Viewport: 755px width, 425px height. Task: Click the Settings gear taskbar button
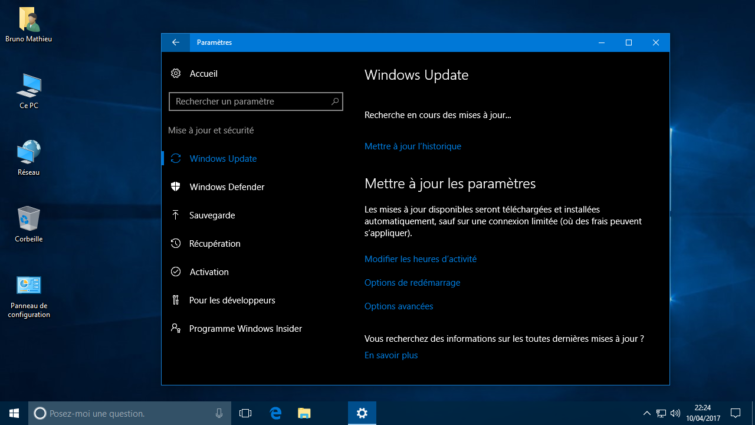coord(362,413)
